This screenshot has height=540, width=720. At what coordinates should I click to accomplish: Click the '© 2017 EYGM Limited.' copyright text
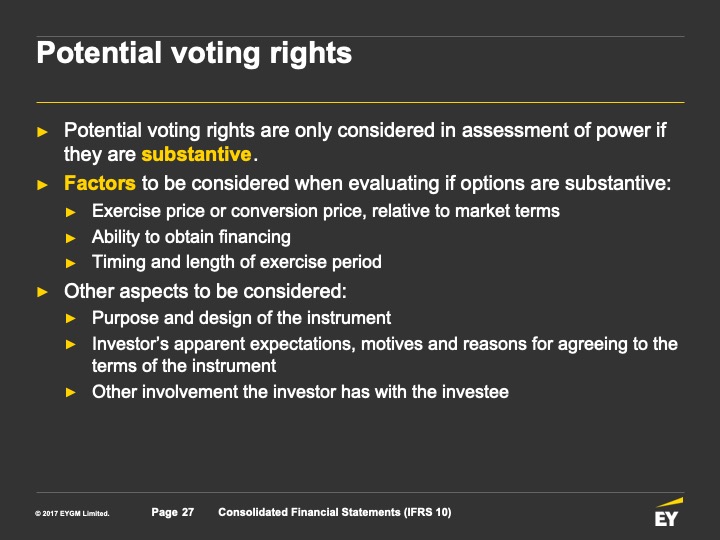(x=72, y=513)
